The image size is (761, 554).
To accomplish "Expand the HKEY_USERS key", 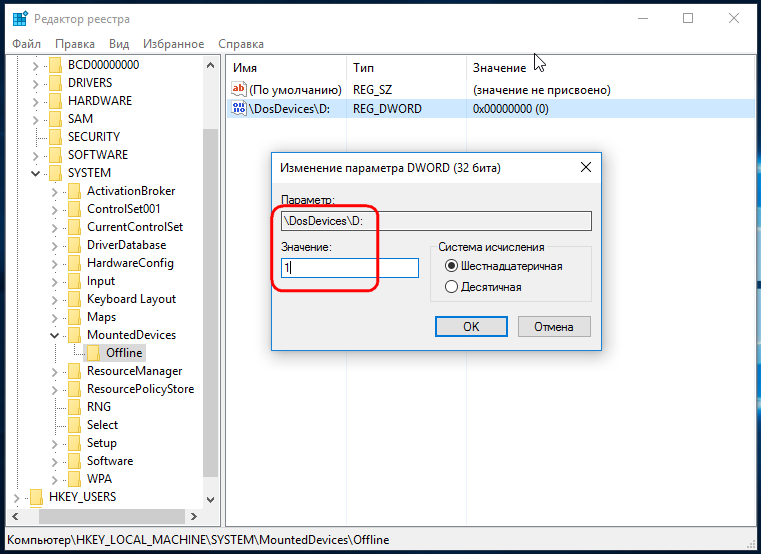I will [17, 498].
